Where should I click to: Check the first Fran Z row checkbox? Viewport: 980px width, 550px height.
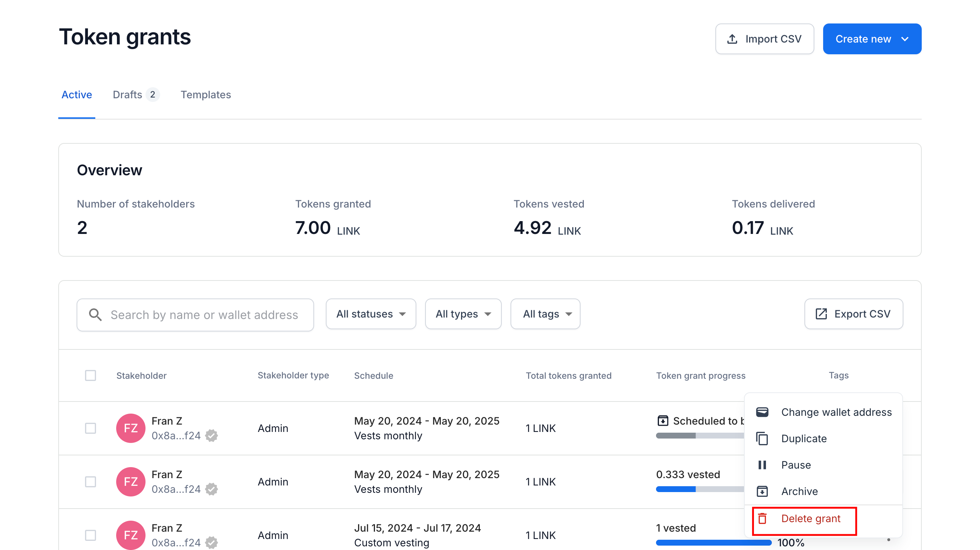pyautogui.click(x=91, y=428)
